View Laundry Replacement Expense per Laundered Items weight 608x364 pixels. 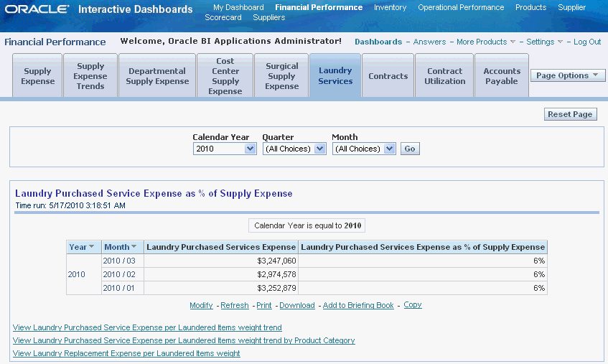pos(126,353)
